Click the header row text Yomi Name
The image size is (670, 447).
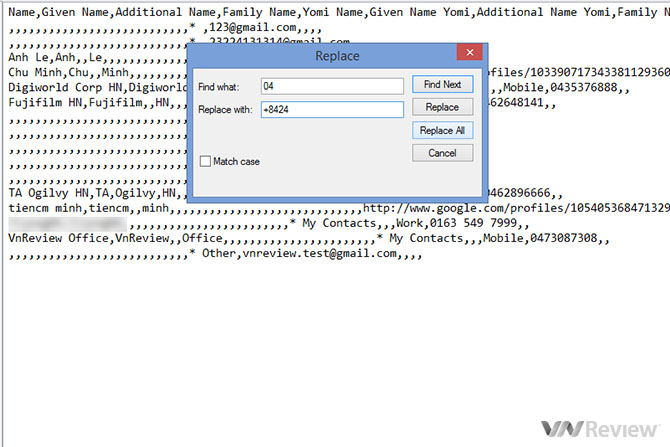coord(304,11)
